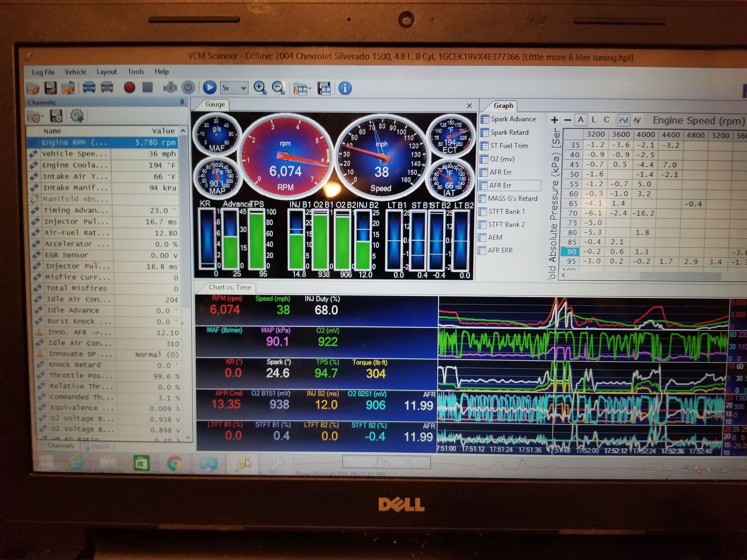Click the engine diagnostics toolbar icon
747x560 pixels.
(x=170, y=88)
